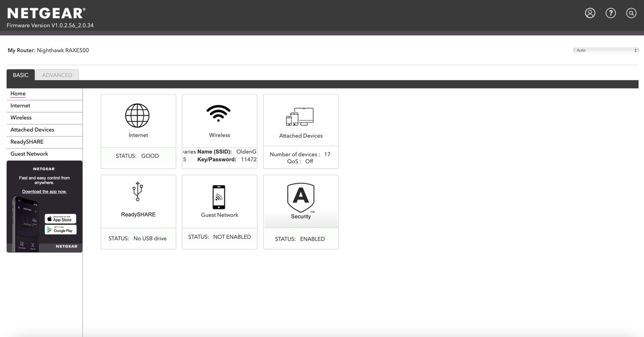Open Home in the sidebar menu
The width and height of the screenshot is (644, 337).
point(44,94)
